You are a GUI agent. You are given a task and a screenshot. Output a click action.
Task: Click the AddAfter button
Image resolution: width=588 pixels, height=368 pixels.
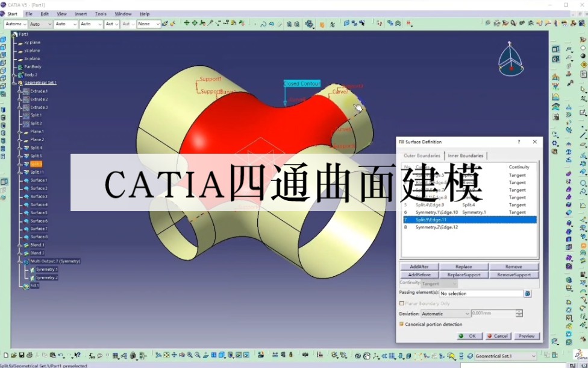419,267
